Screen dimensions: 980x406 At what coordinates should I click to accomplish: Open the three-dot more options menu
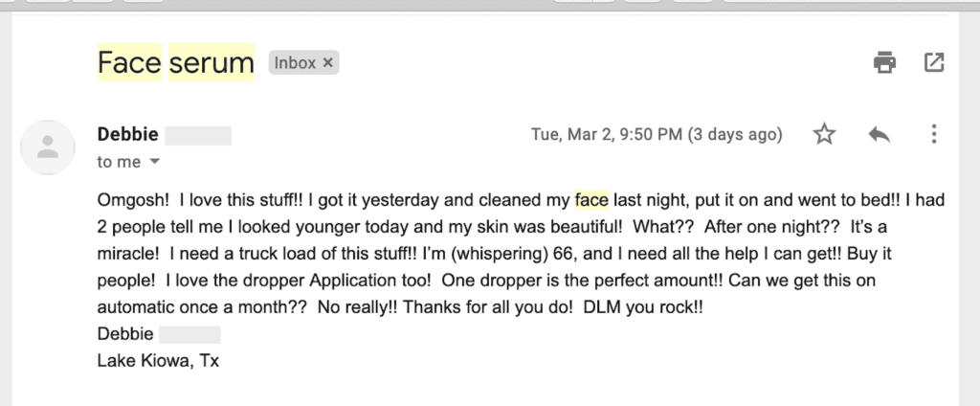click(x=934, y=134)
